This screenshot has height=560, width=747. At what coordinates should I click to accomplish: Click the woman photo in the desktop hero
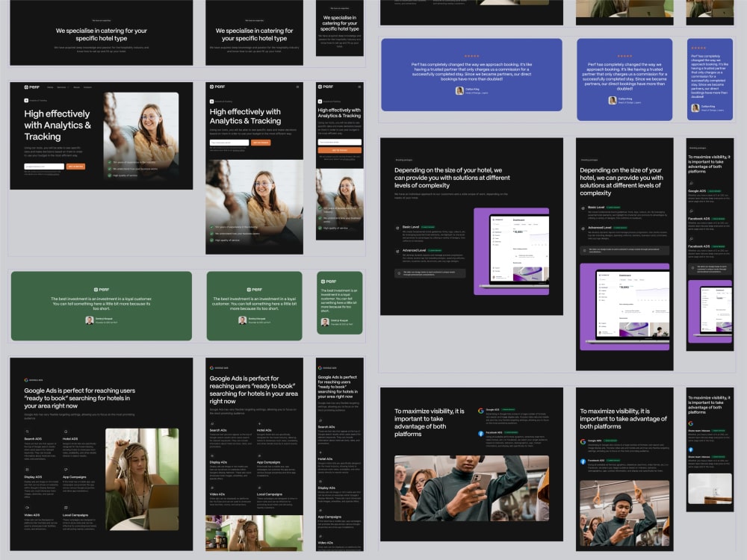(141, 137)
